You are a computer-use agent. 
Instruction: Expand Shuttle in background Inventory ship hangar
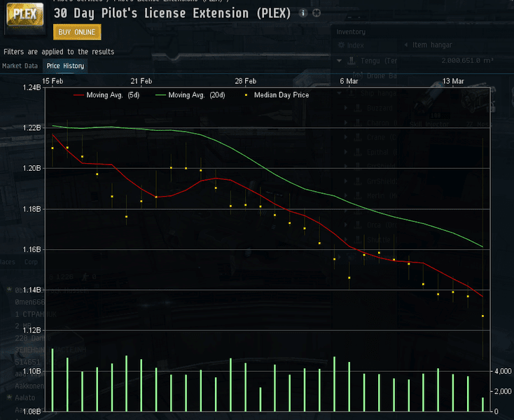pos(345,240)
